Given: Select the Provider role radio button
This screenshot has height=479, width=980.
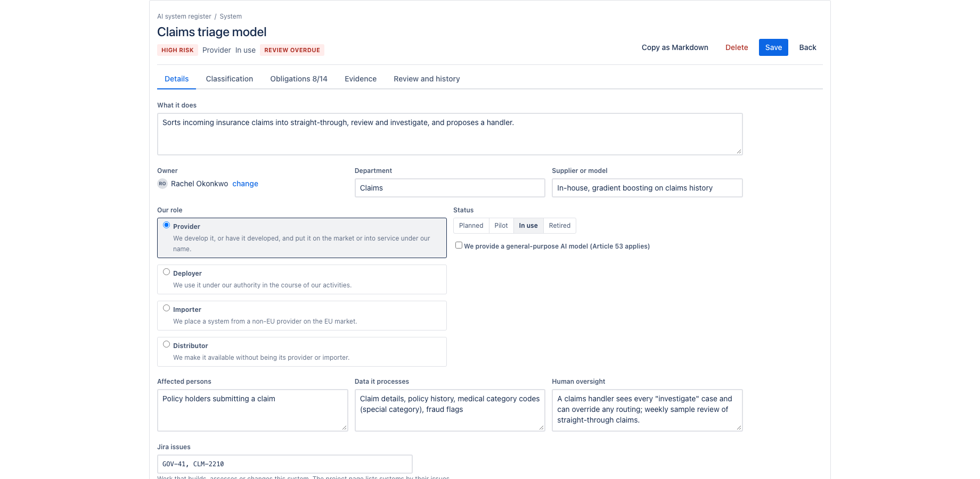Looking at the screenshot, I should (x=167, y=225).
